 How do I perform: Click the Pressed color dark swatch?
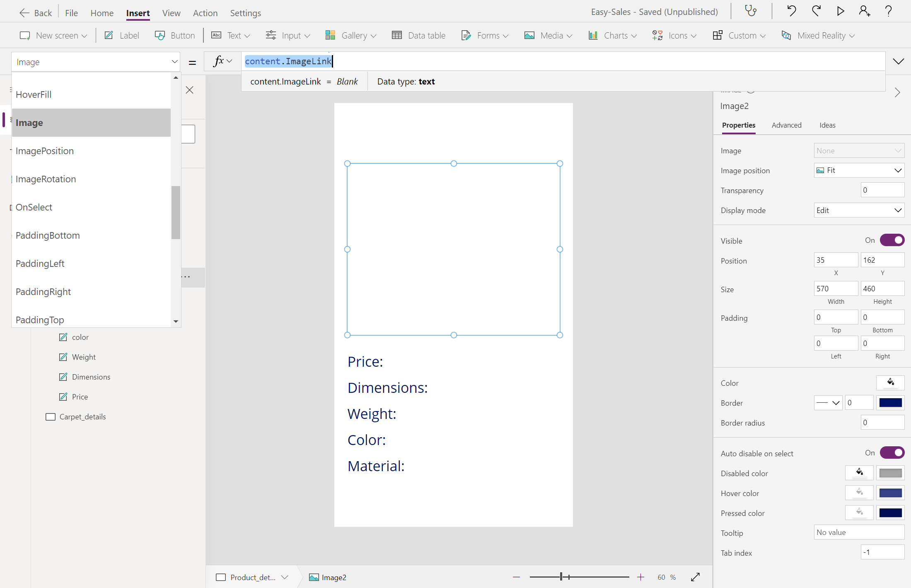pyautogui.click(x=890, y=513)
